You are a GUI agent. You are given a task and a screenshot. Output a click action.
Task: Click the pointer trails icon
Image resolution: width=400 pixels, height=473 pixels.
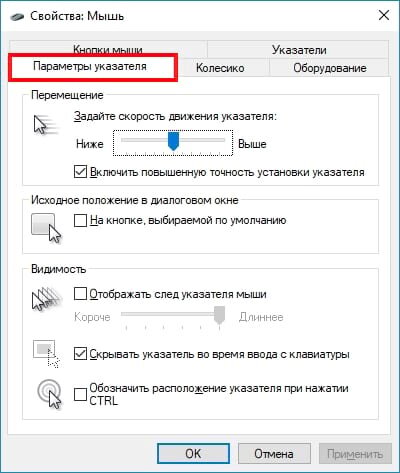47,299
